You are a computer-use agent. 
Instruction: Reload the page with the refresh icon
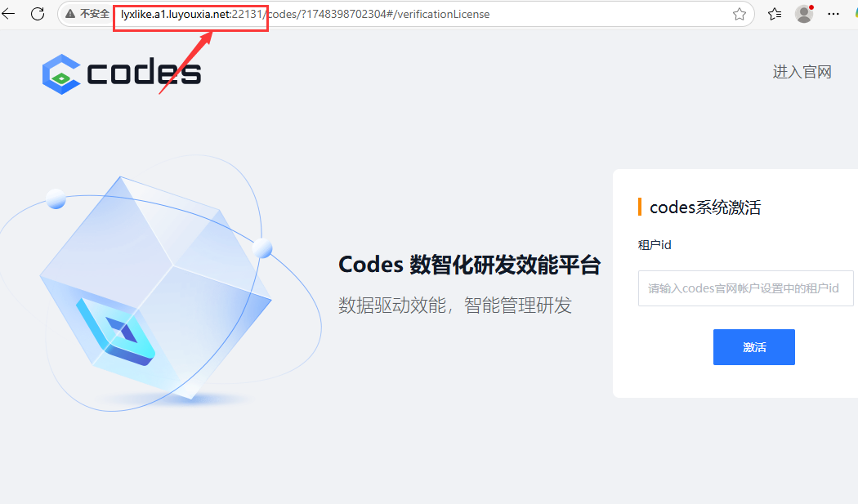pyautogui.click(x=38, y=14)
